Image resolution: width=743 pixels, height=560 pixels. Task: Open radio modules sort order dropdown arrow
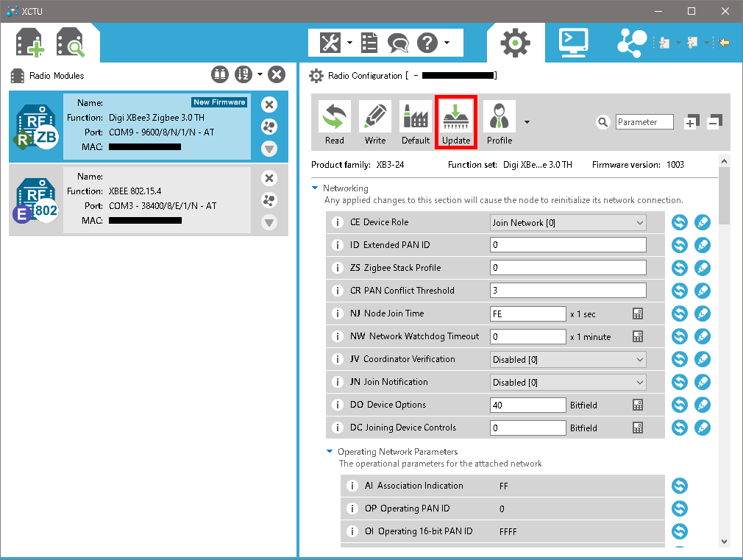tap(260, 74)
